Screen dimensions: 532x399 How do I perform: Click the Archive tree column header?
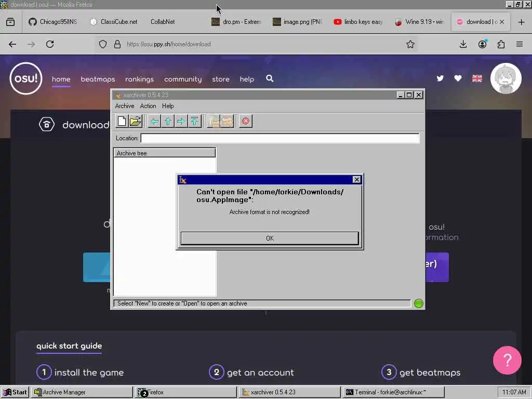pyautogui.click(x=165, y=153)
